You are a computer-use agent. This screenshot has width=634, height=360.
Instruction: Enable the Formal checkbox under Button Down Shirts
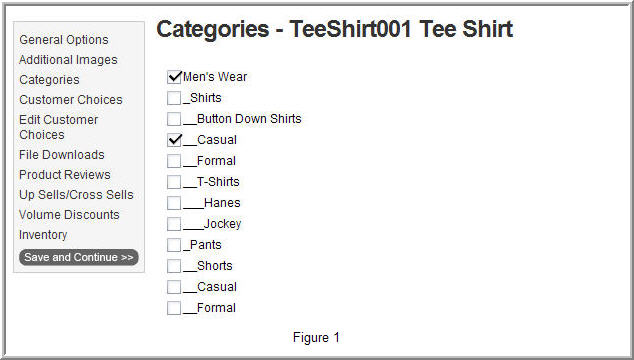(x=174, y=161)
